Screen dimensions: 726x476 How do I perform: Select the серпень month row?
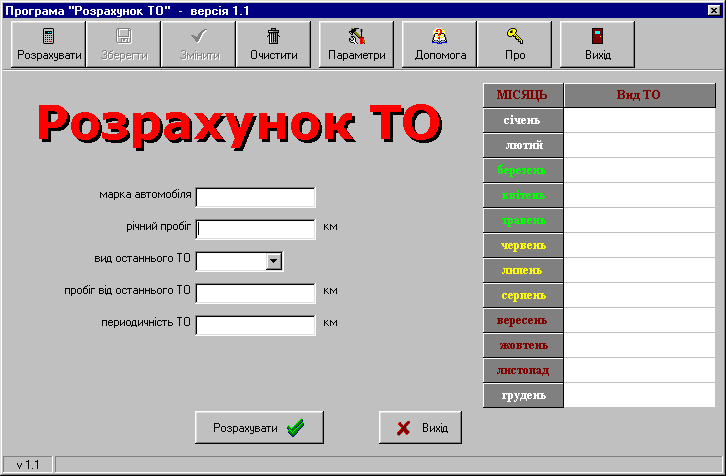pyautogui.click(x=523, y=295)
